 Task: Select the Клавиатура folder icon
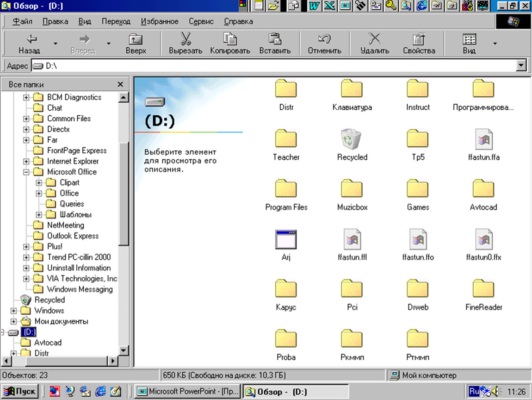pos(352,88)
